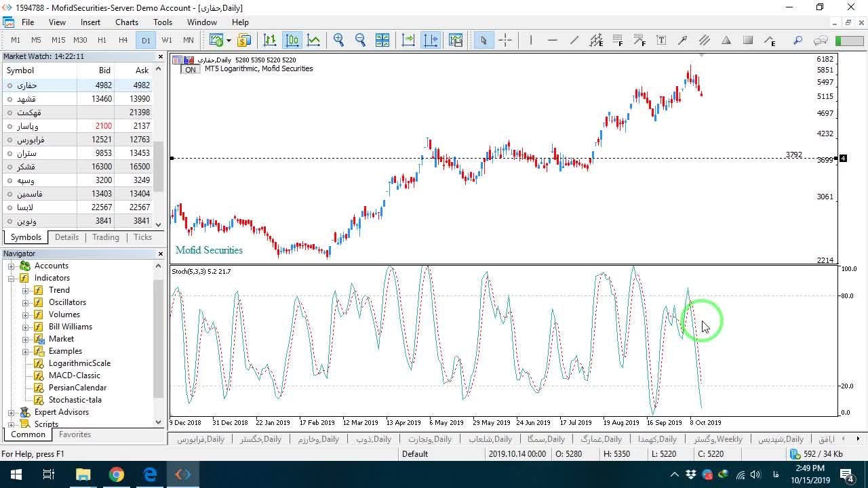Set timeframe to H4
This screenshot has height=488, width=868.
(123, 40)
